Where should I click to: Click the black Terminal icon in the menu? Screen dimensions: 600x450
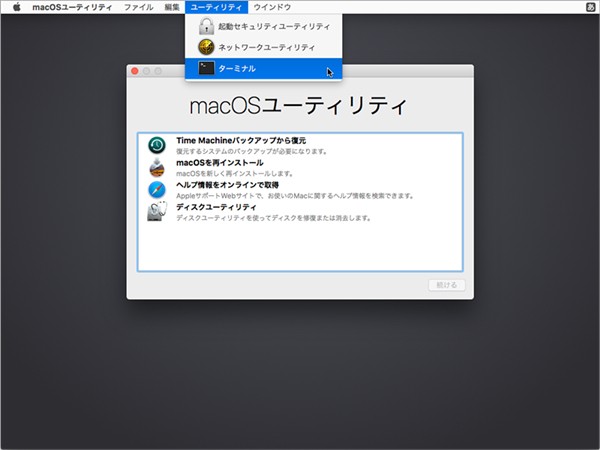[x=206, y=68]
